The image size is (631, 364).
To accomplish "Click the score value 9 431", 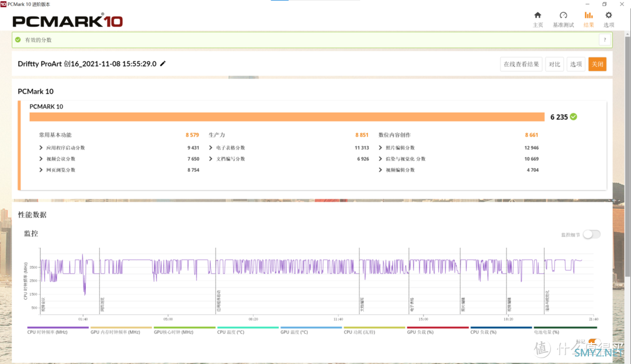I will point(193,148).
